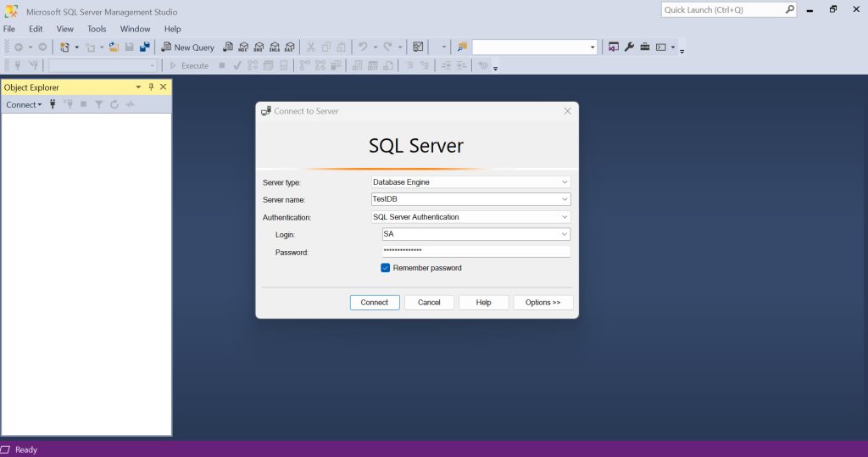Viewport: 868px width, 457px height.
Task: Click the Solution Explorer window icon
Action: (614, 47)
